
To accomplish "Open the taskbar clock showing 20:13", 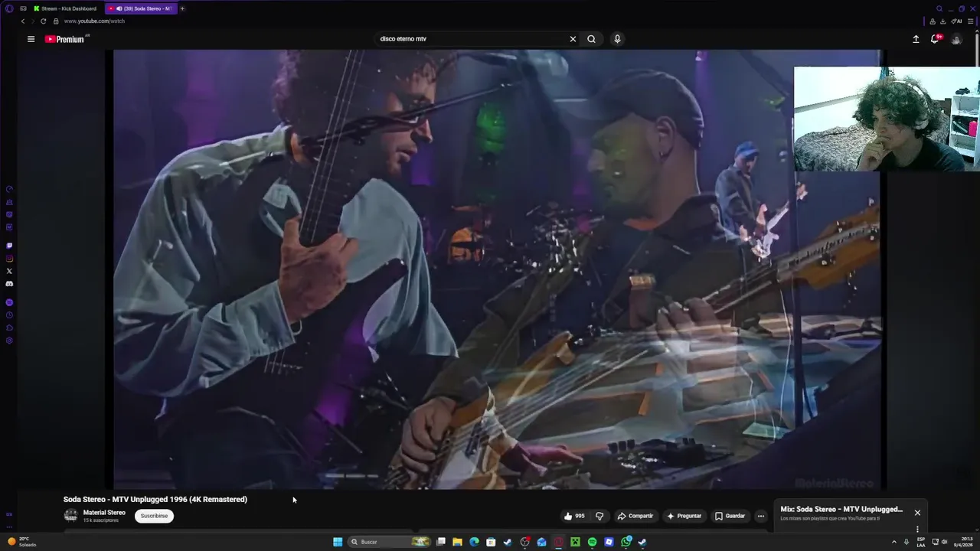I will click(963, 542).
